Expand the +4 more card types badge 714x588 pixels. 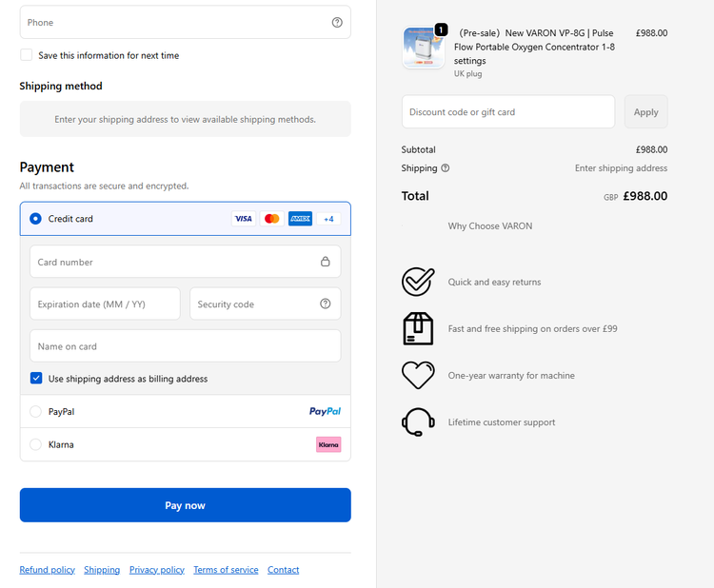(328, 219)
